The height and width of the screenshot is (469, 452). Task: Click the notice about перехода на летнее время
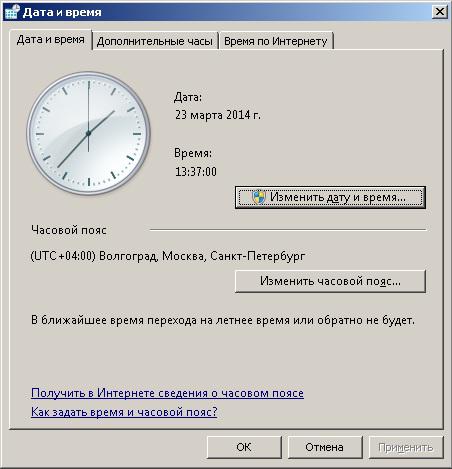pos(223,320)
